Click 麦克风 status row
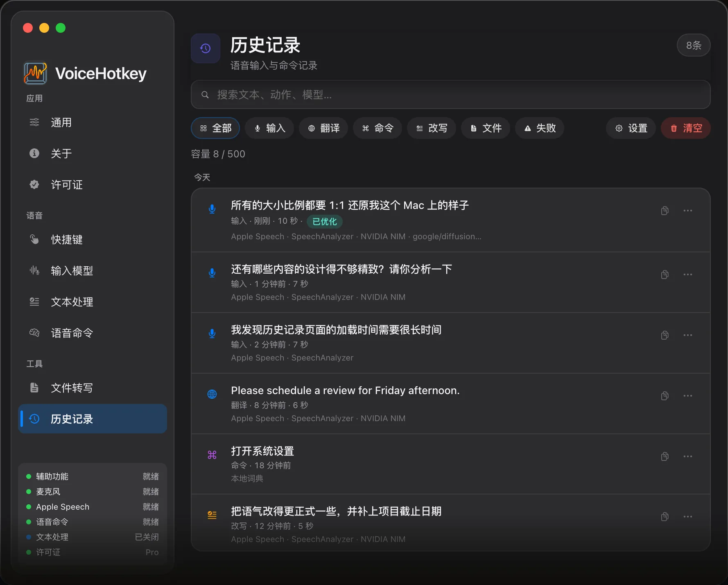This screenshot has width=728, height=585. tap(93, 492)
